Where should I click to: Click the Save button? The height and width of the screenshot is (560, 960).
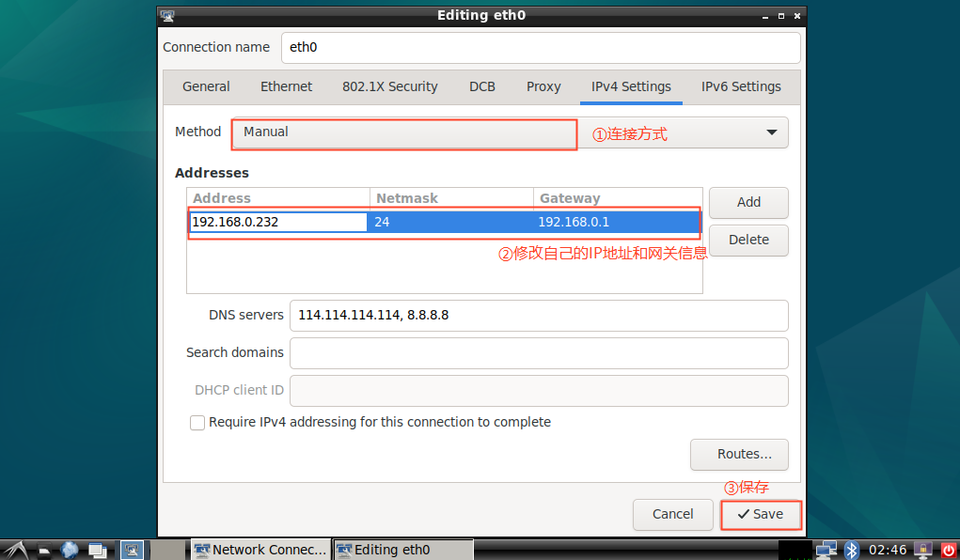pos(761,514)
